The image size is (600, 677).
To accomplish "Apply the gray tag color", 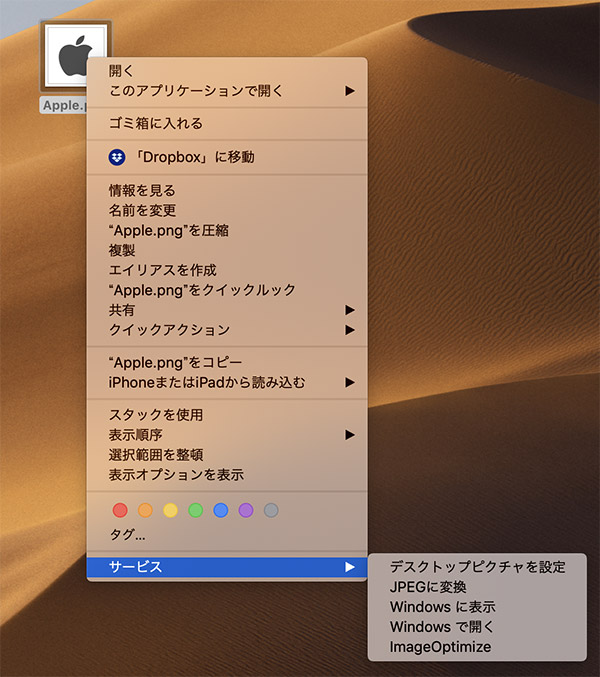I will (x=271, y=510).
